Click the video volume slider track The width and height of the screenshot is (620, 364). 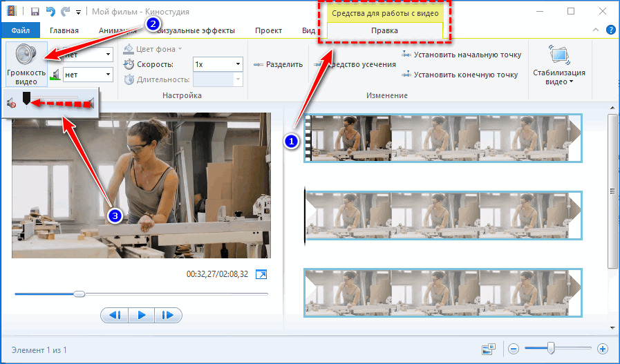(x=55, y=104)
